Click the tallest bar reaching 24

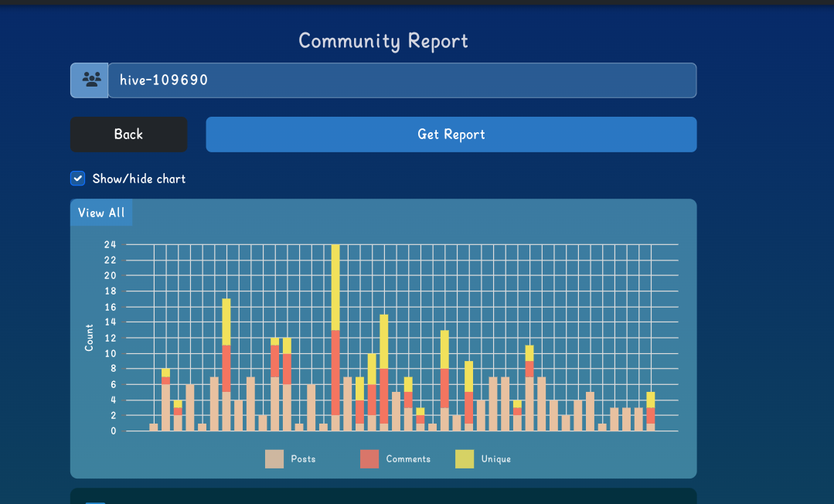click(335, 338)
